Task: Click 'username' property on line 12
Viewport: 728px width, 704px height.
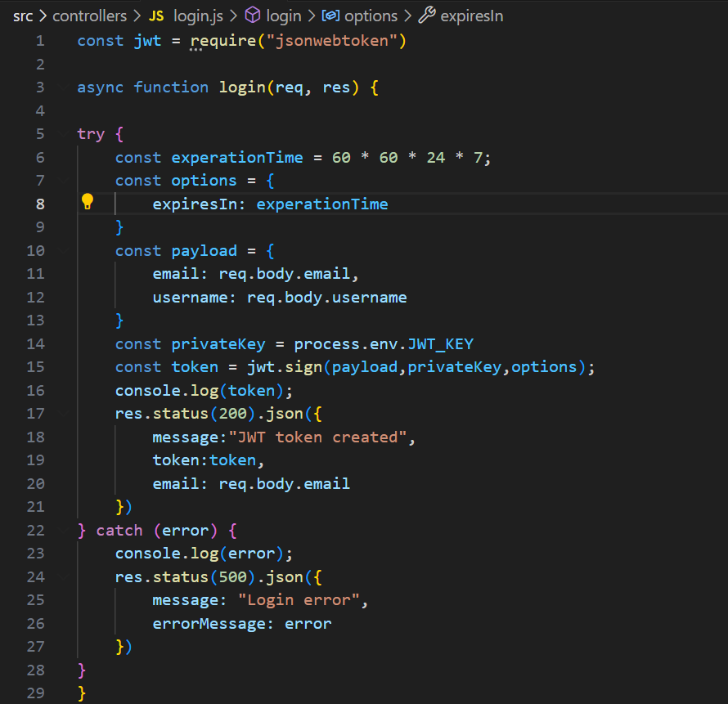Action: point(190,298)
